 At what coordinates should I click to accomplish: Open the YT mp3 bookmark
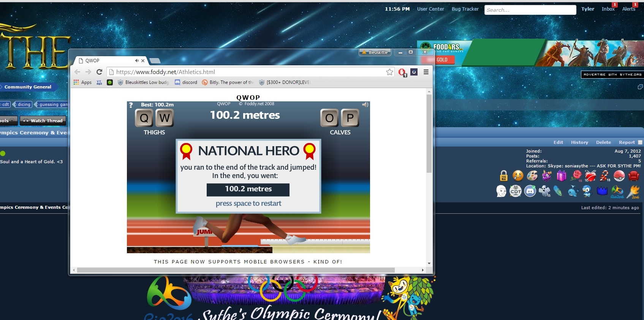[x=99, y=82]
